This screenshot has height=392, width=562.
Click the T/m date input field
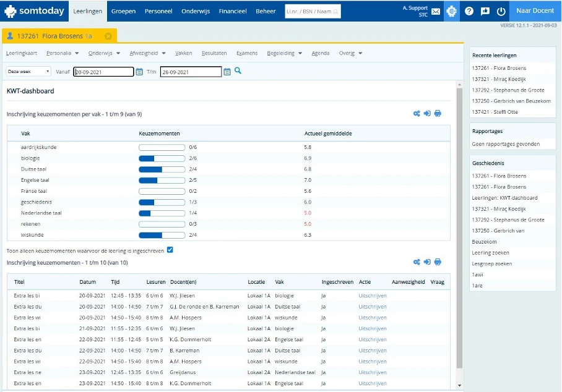[x=191, y=72]
